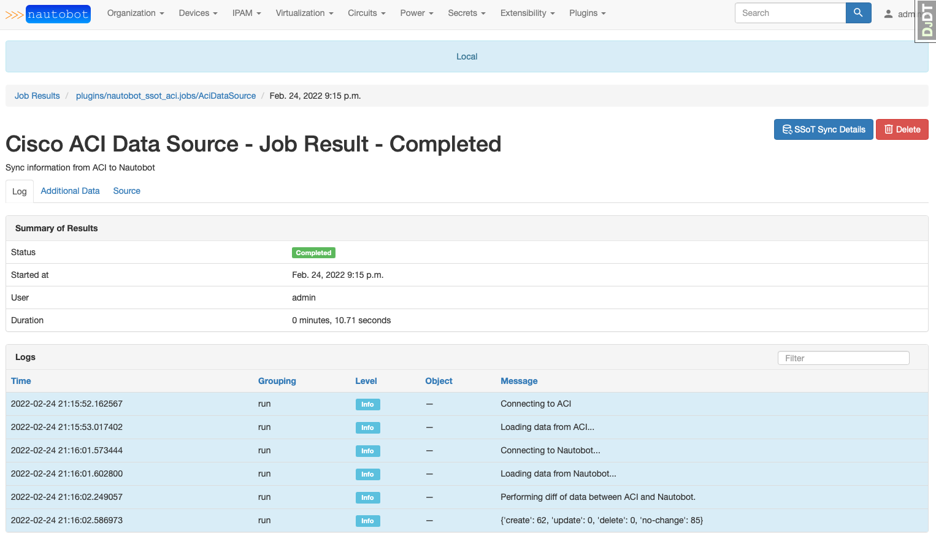This screenshot has width=936, height=560.
Task: Select timestamp 2022-02-24 21:16:02.249057
Action: [67, 497]
